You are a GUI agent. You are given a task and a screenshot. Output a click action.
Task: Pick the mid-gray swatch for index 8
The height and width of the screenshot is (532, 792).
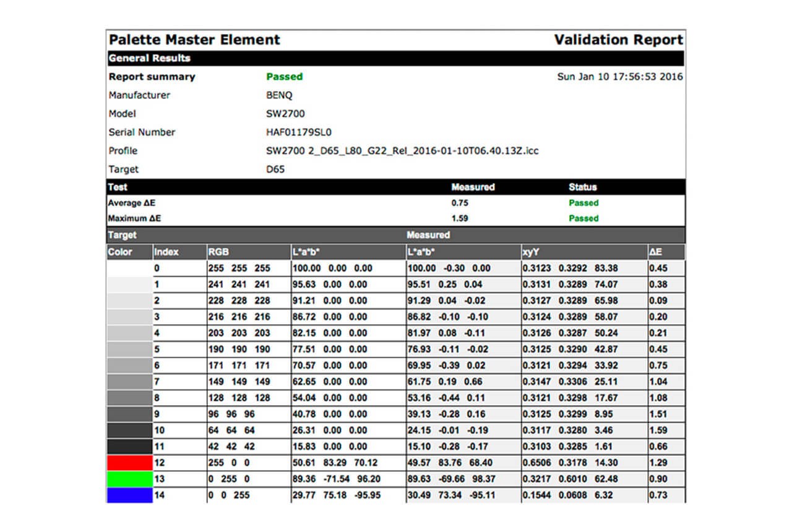[129, 398]
